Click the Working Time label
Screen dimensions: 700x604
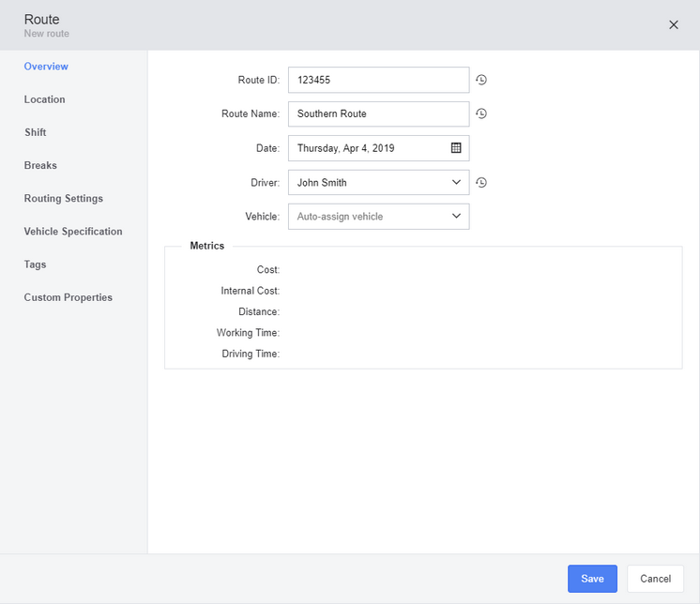pyautogui.click(x=249, y=333)
